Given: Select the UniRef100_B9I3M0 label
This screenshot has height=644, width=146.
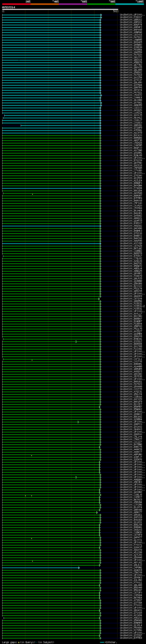Looking at the screenshot, I should [131, 316].
